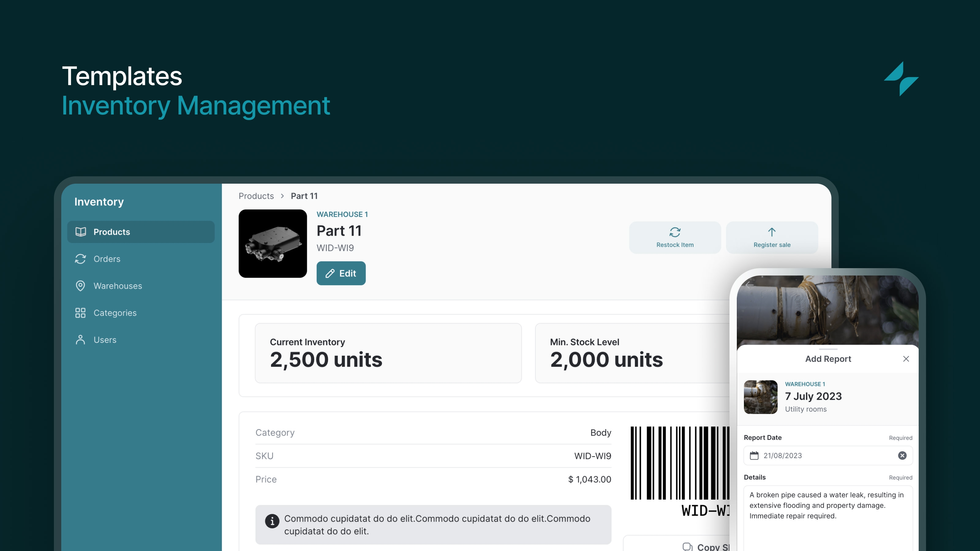Click the Min. Stock Level 2,000 units card
This screenshot has width=980, height=551.
632,353
